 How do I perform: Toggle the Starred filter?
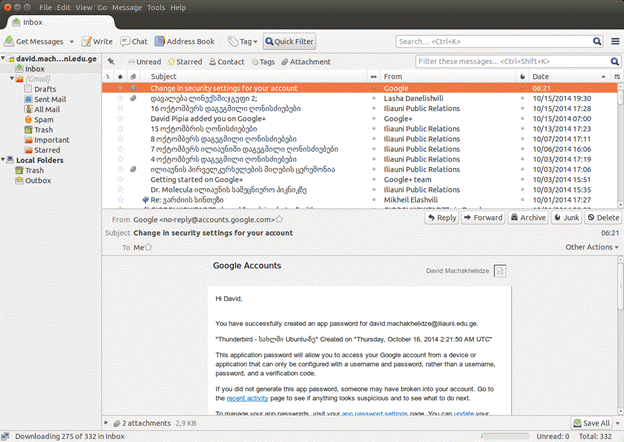click(185, 62)
